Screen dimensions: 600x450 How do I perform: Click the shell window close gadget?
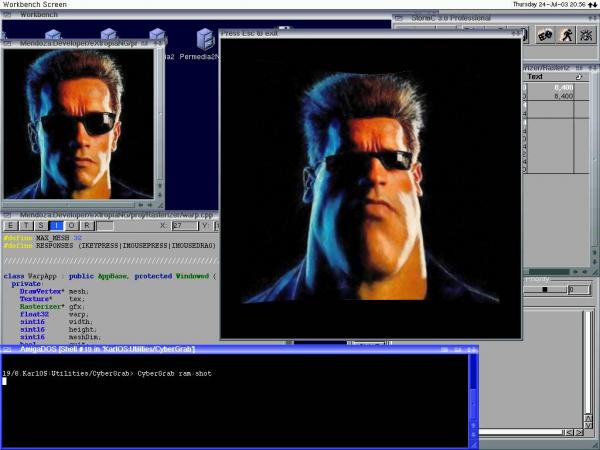(x=7, y=349)
